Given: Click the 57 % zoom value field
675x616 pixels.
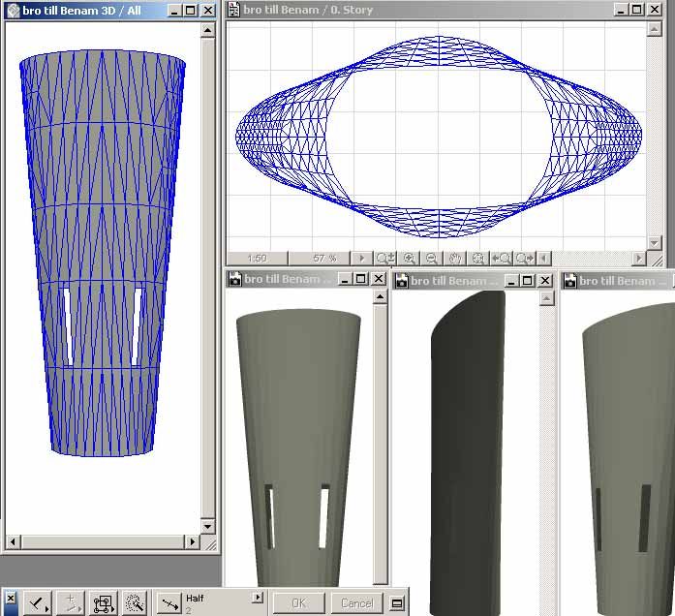Looking at the screenshot, I should click(x=320, y=259).
